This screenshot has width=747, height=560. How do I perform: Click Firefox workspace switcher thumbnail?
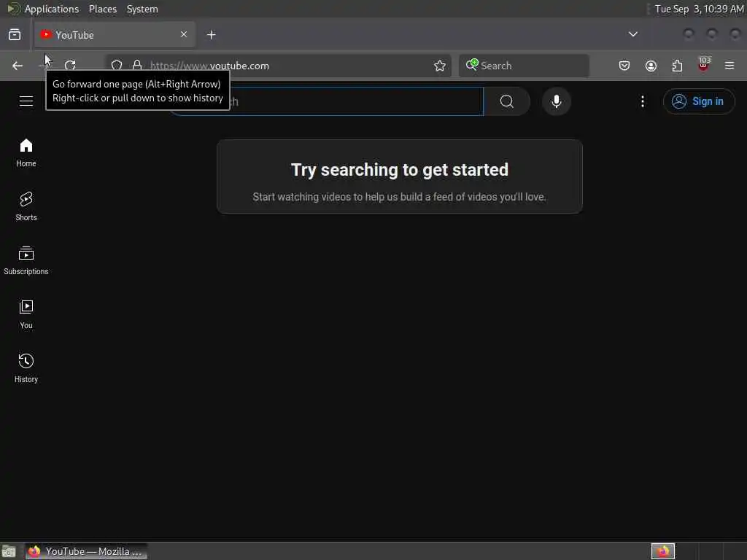coord(663,551)
